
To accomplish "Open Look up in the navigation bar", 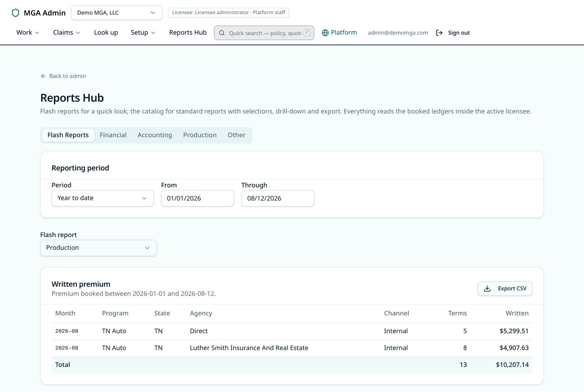I will pyautogui.click(x=106, y=32).
